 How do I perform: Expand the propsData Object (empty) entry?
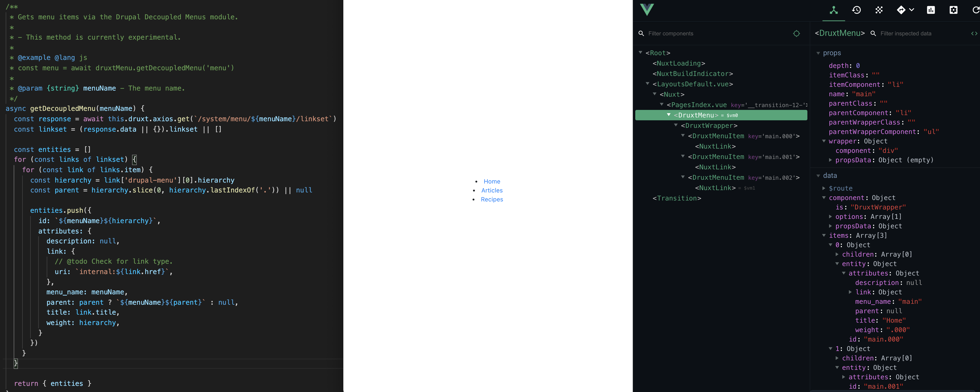[x=831, y=160]
